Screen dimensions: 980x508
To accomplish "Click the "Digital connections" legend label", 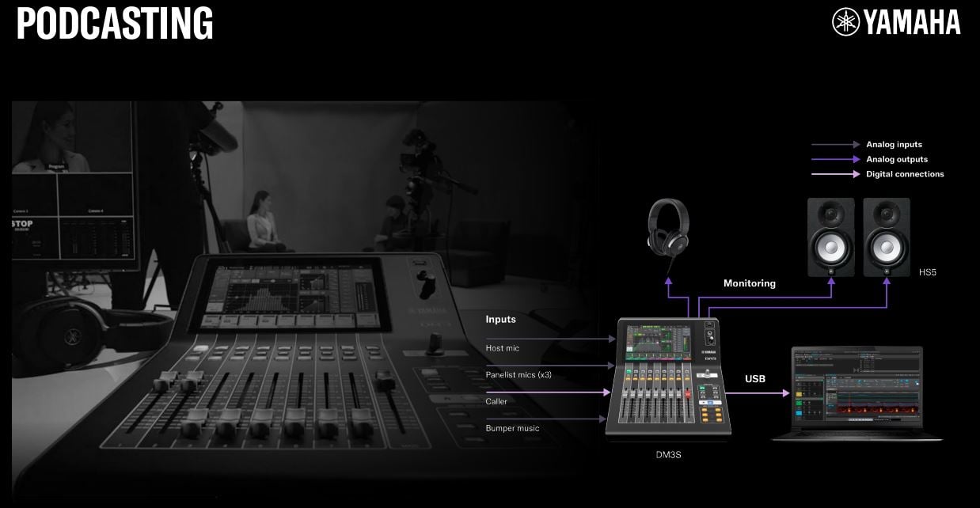I will pos(905,174).
